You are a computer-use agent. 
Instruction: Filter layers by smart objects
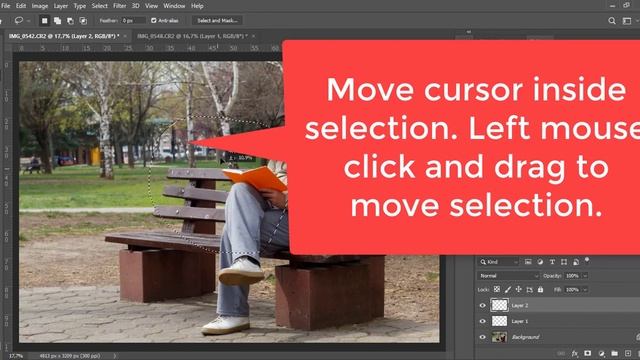[x=576, y=262]
